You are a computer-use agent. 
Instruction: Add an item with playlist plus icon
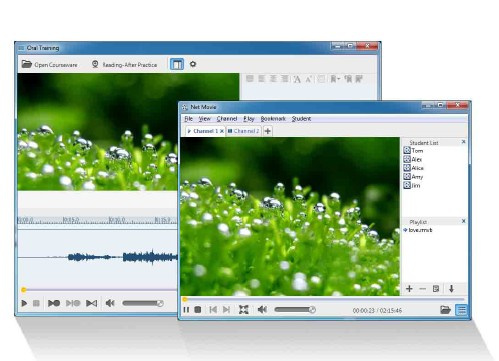[409, 289]
